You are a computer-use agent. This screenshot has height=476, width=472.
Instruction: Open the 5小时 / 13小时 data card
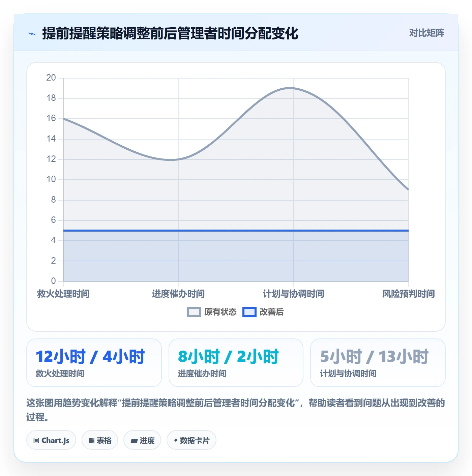click(x=378, y=363)
